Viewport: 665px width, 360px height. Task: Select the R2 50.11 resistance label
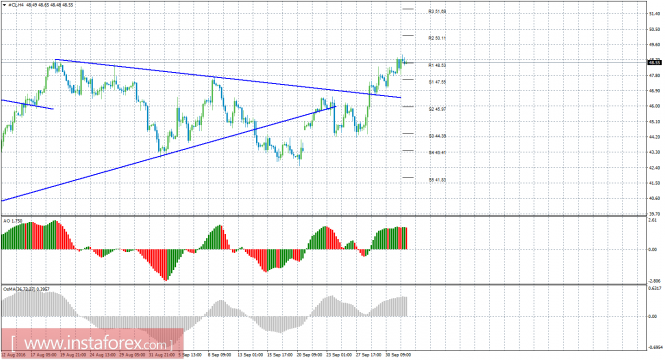point(437,38)
